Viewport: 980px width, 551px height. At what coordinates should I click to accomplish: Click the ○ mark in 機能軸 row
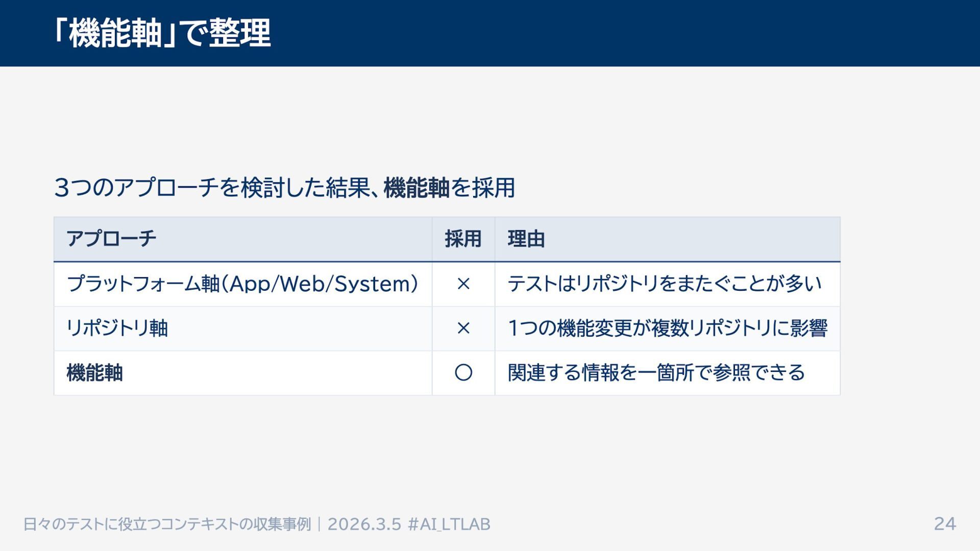pos(463,373)
